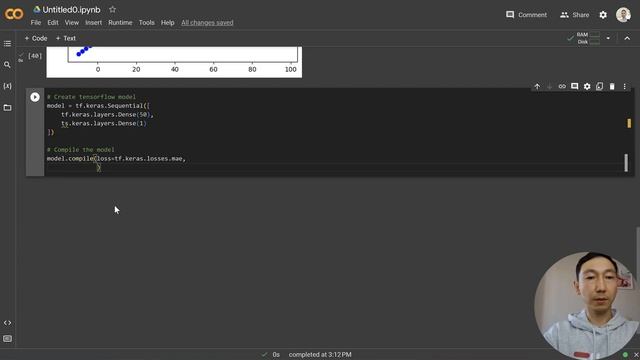640x360 pixels.
Task: Copy link to the cell
Action: pyautogui.click(x=562, y=87)
